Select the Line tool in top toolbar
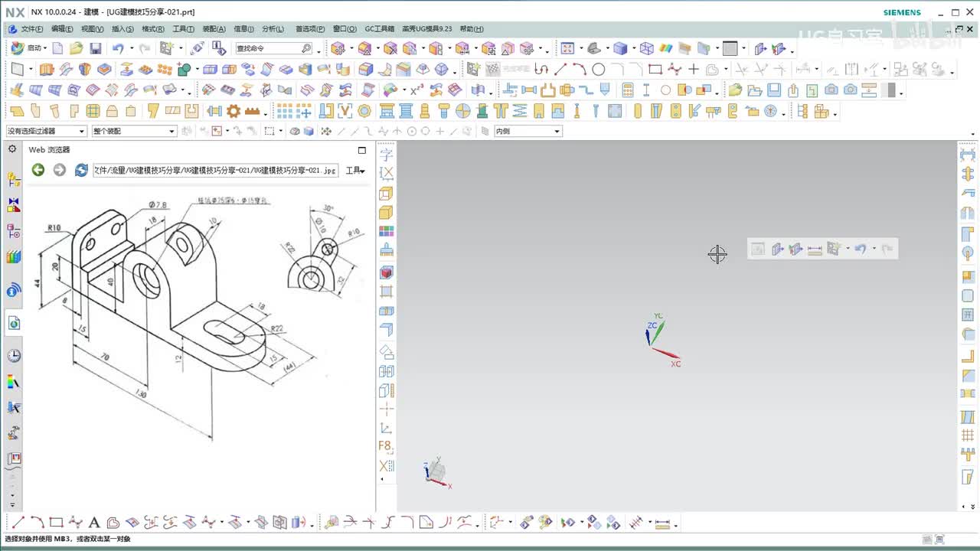This screenshot has width=980, height=551. (560, 69)
